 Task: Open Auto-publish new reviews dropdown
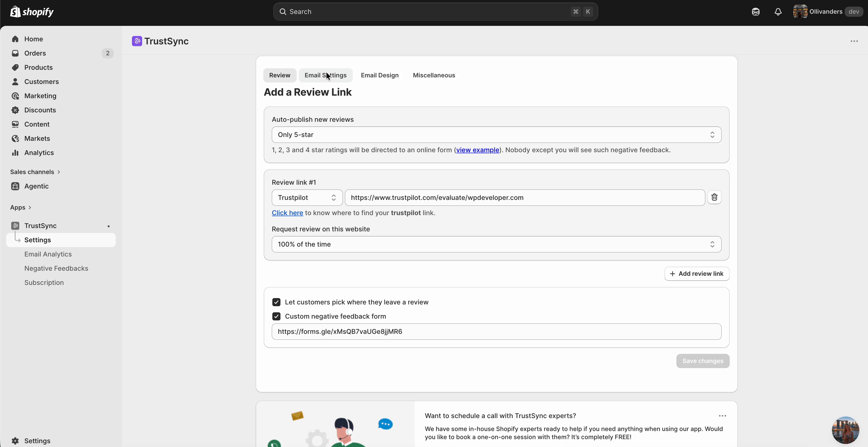496,135
